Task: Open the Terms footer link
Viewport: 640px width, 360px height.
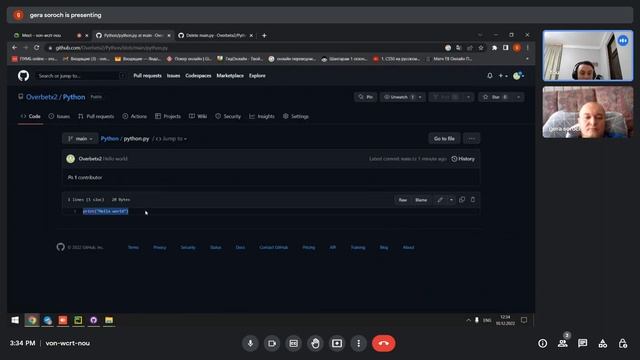Action: pos(133,247)
